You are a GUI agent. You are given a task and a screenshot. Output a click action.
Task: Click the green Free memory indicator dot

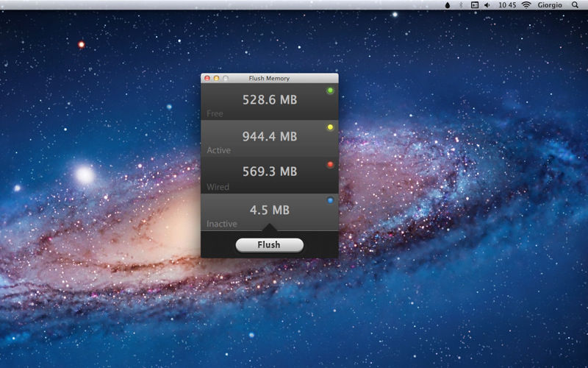330,91
